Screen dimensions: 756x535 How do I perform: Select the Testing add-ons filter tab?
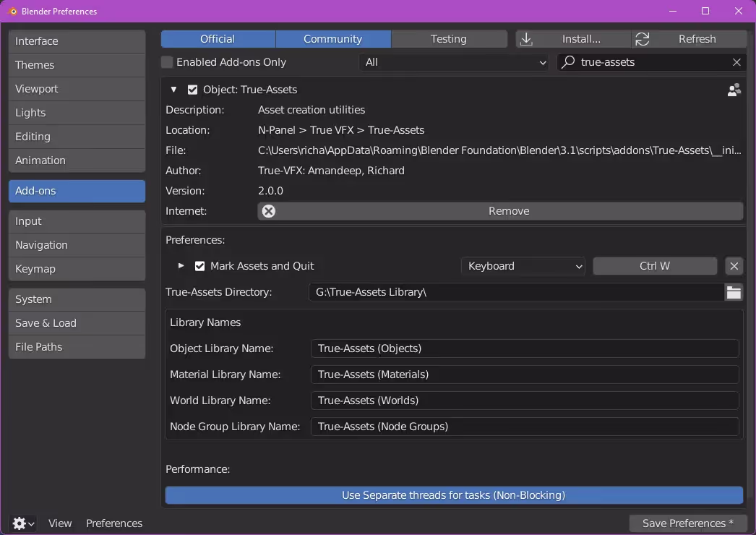coord(448,39)
